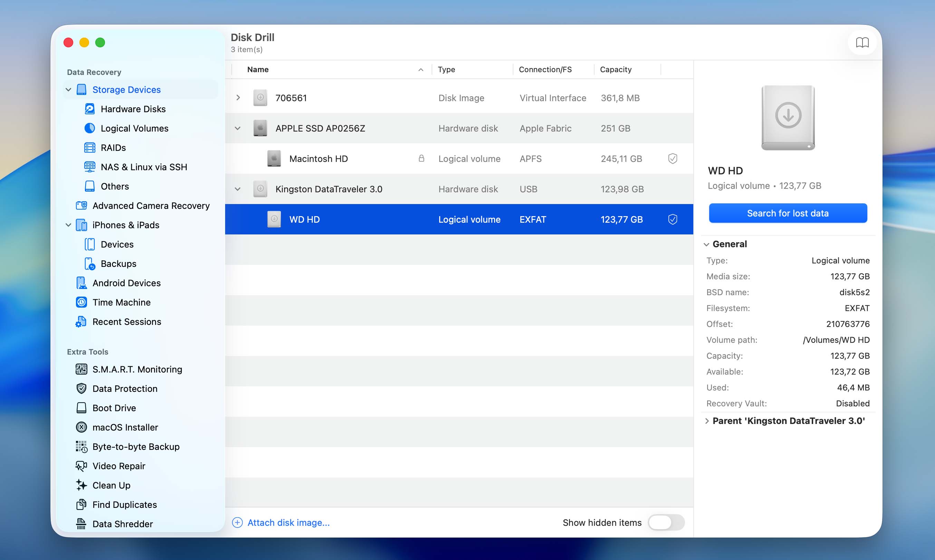Click the Storage Devices drive icon

[x=81, y=89]
